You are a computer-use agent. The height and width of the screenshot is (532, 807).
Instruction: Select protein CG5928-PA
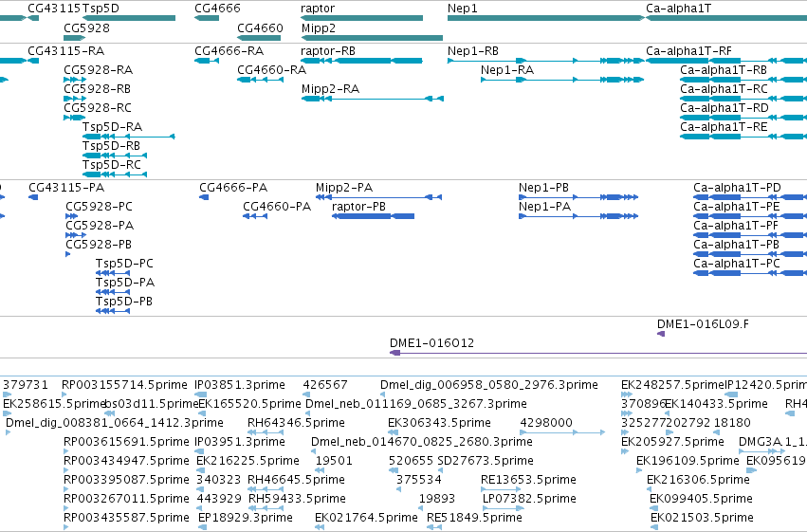[x=100, y=226]
